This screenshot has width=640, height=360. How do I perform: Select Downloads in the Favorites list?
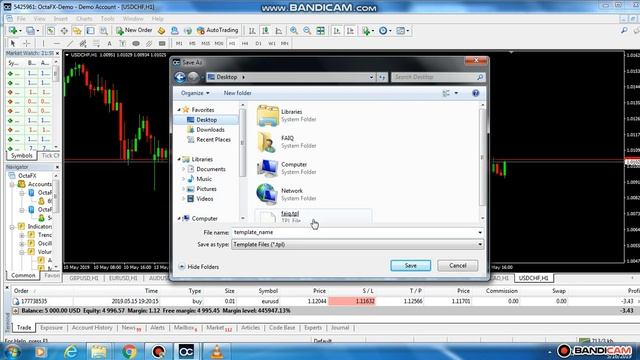(210, 130)
